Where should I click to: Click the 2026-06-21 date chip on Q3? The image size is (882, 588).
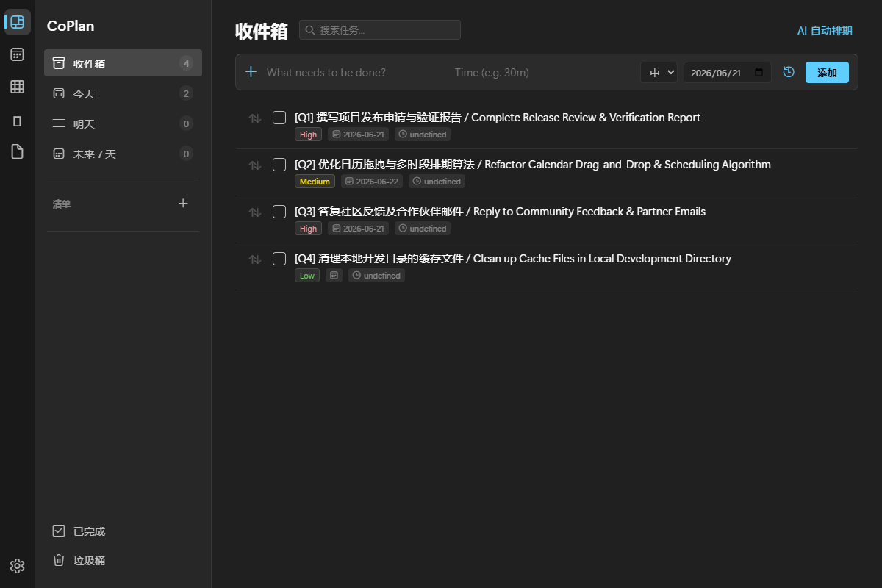[358, 229]
